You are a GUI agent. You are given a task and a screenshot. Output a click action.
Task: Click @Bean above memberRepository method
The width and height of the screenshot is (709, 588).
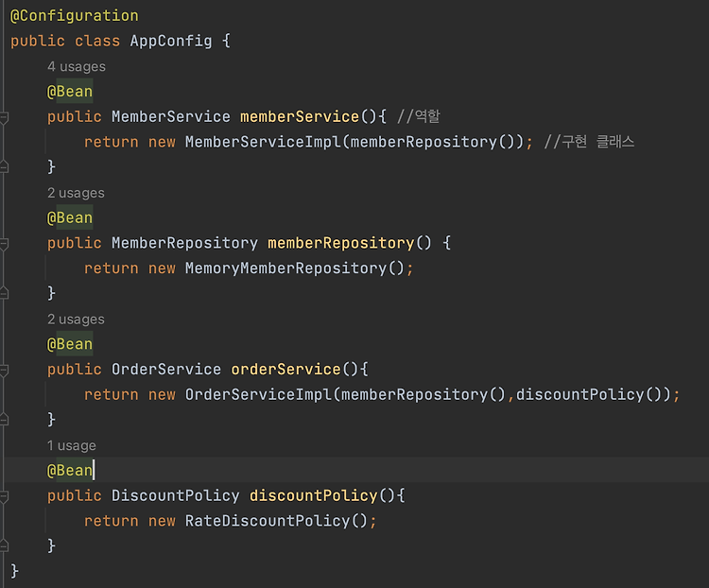(70, 217)
